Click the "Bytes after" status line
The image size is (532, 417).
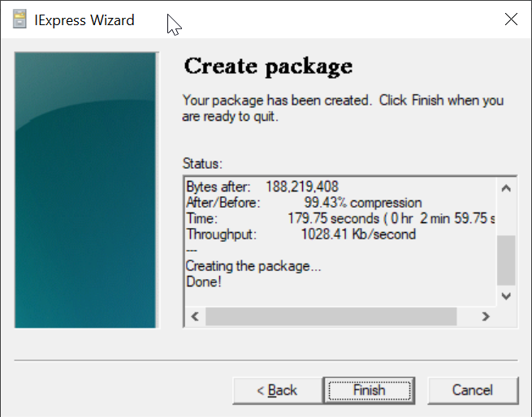pyautogui.click(x=262, y=187)
